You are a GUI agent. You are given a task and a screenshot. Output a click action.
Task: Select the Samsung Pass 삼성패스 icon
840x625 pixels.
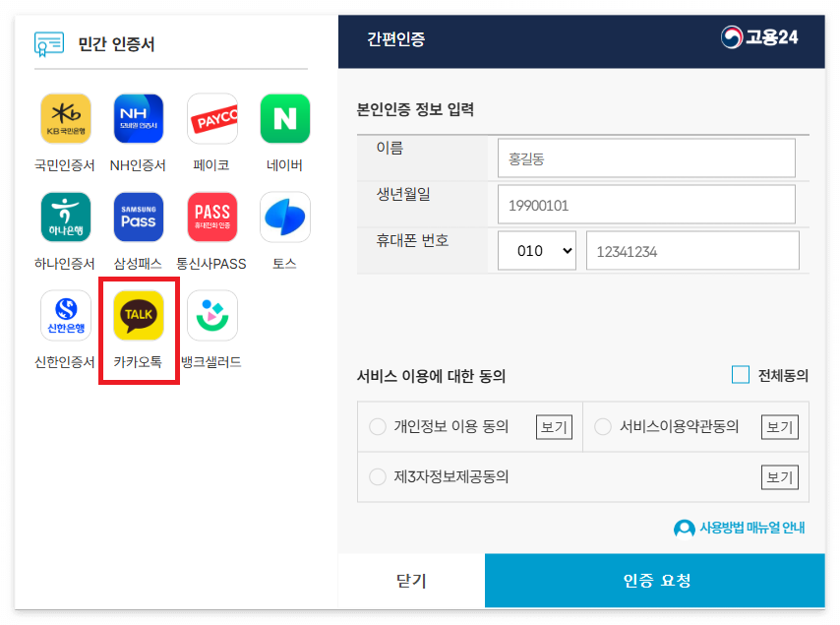[139, 218]
